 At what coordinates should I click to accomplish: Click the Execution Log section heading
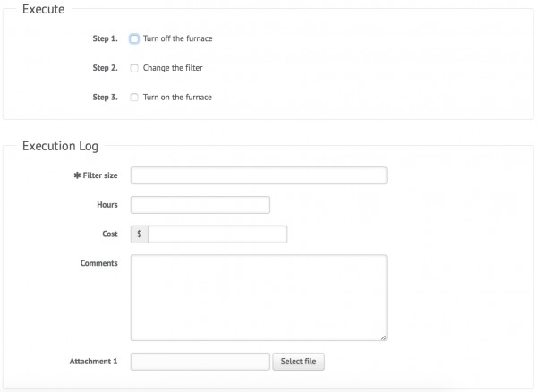[60, 145]
